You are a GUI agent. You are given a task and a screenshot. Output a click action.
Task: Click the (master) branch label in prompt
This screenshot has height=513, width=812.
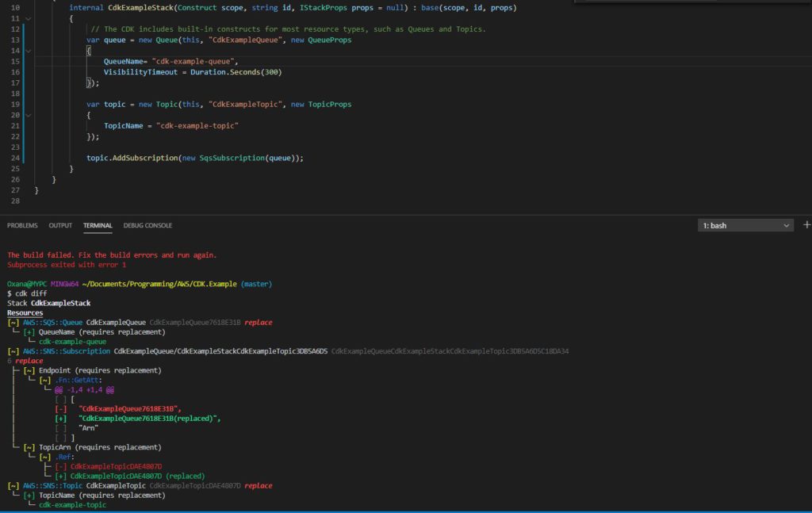click(x=256, y=284)
